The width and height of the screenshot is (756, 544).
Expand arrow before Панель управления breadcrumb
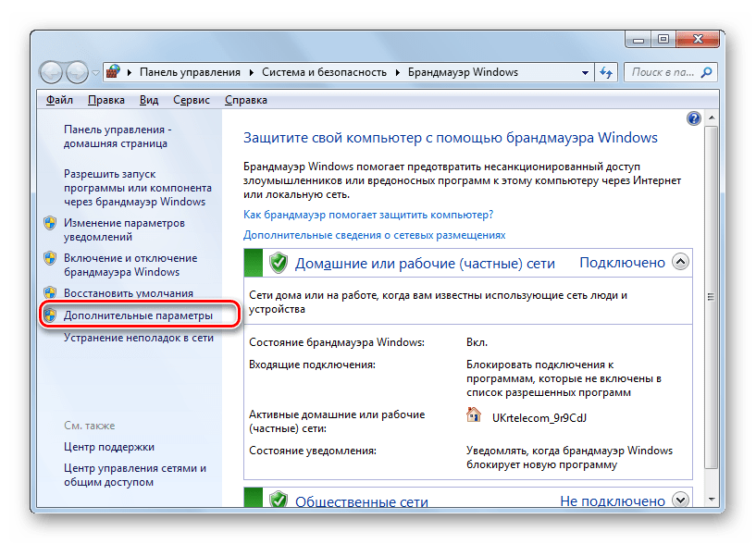130,72
